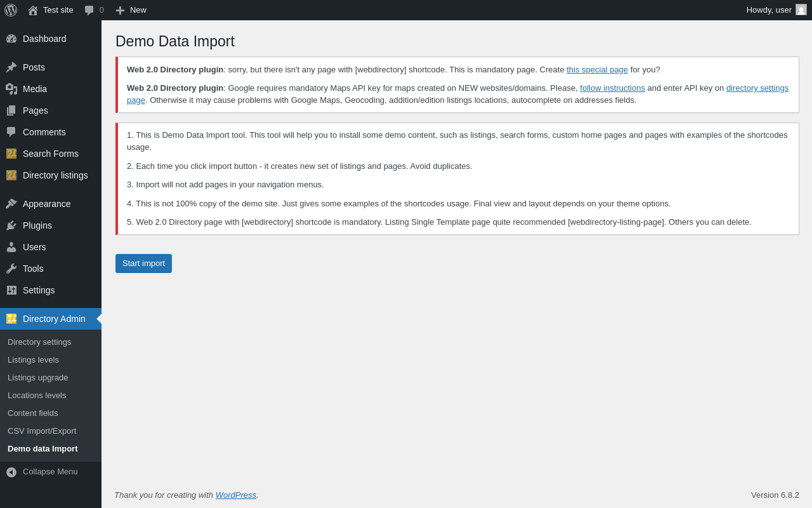Click the user avatar in admin bar

click(801, 10)
